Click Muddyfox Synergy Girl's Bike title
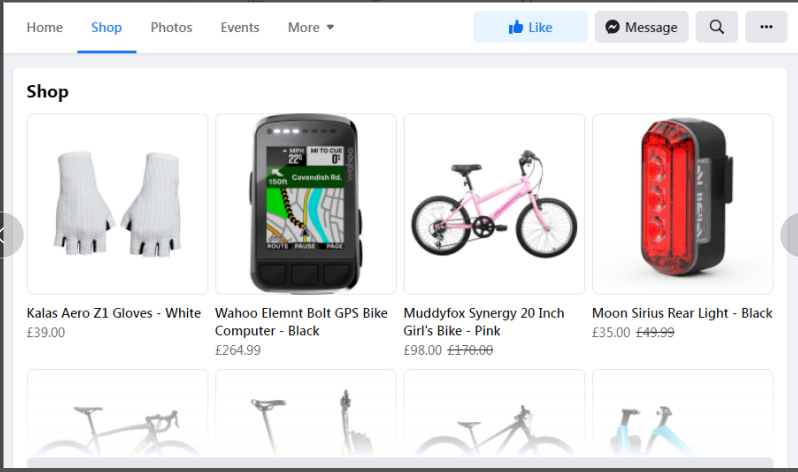 pyautogui.click(x=483, y=321)
